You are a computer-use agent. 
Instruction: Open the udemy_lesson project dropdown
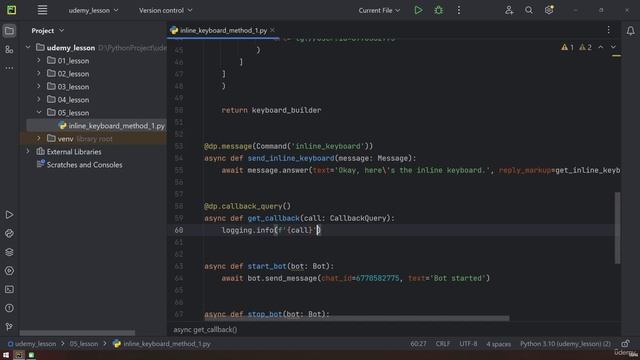pyautogui.click(x=93, y=10)
